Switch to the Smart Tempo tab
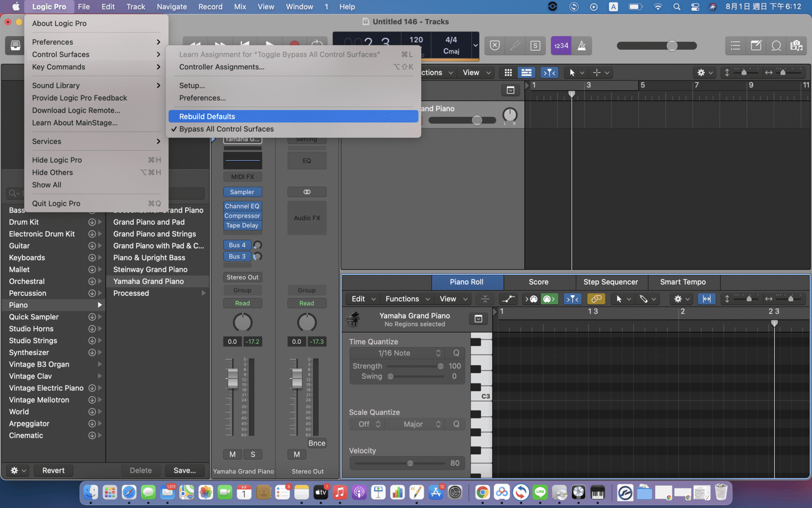Viewport: 812px width, 508px height. click(683, 282)
